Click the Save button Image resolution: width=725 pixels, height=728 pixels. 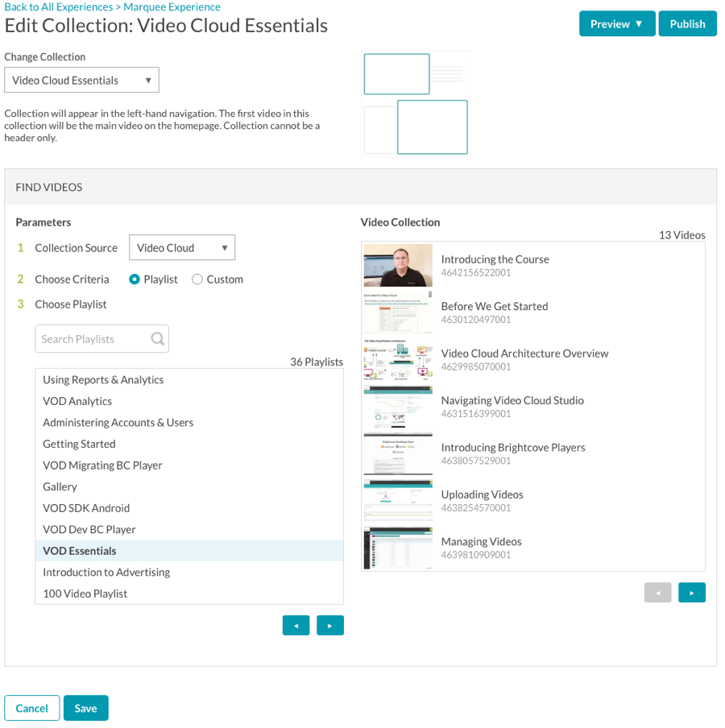(86, 708)
